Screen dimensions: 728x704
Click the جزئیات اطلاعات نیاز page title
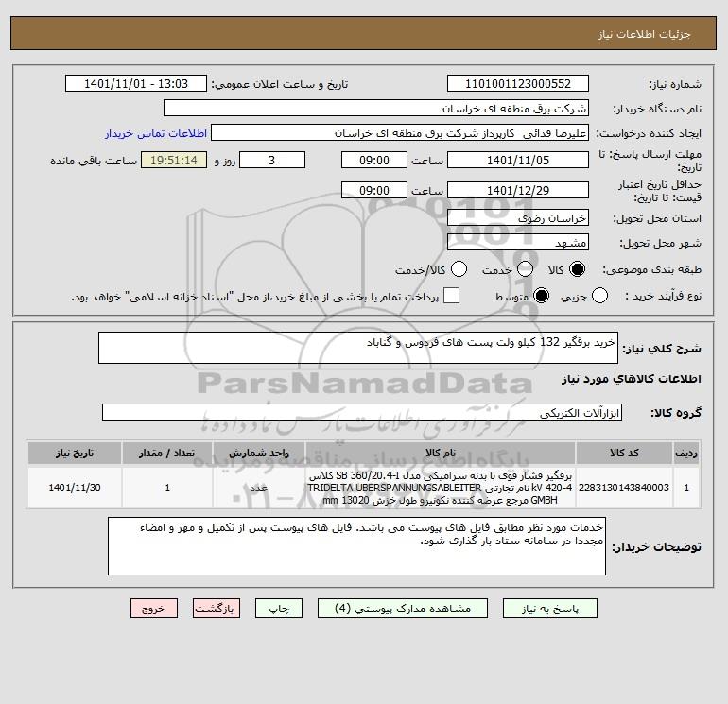tap(645, 34)
